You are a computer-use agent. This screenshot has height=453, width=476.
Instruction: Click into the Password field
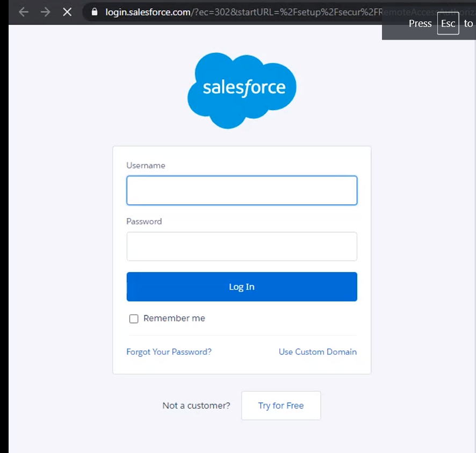[x=242, y=246]
